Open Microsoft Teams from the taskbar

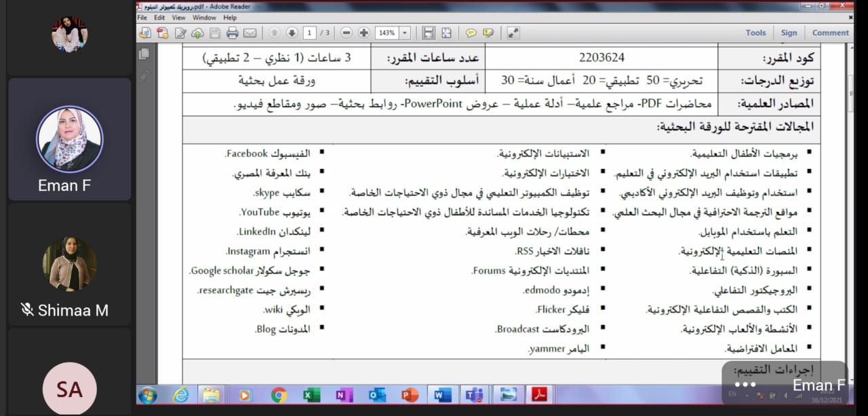(474, 394)
